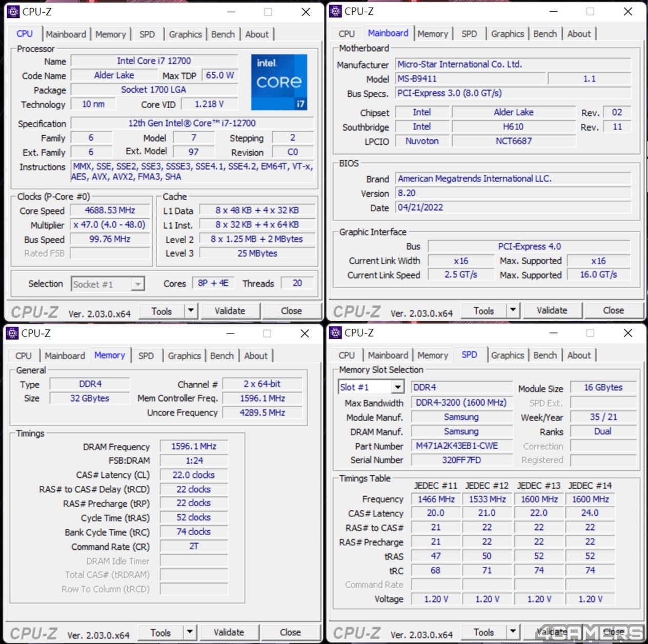Viewport: 648px width, 644px height.
Task: Open the Memory tab in the CPU window
Action: point(111,34)
